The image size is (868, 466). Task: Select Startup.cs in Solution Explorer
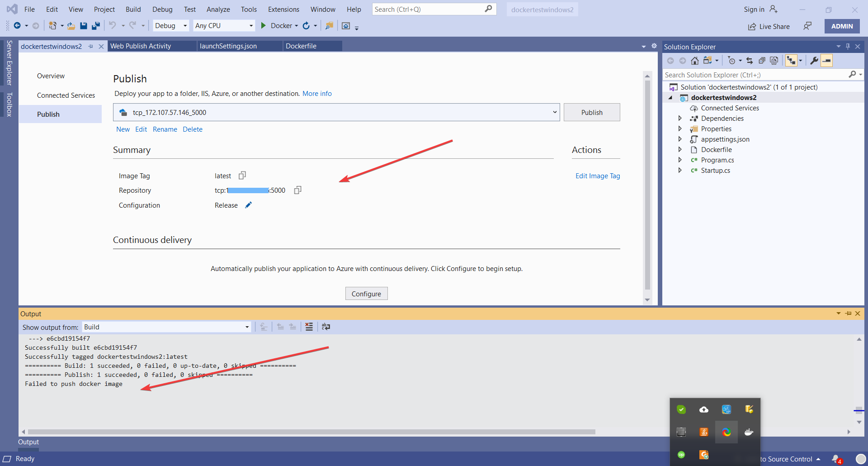tap(716, 171)
